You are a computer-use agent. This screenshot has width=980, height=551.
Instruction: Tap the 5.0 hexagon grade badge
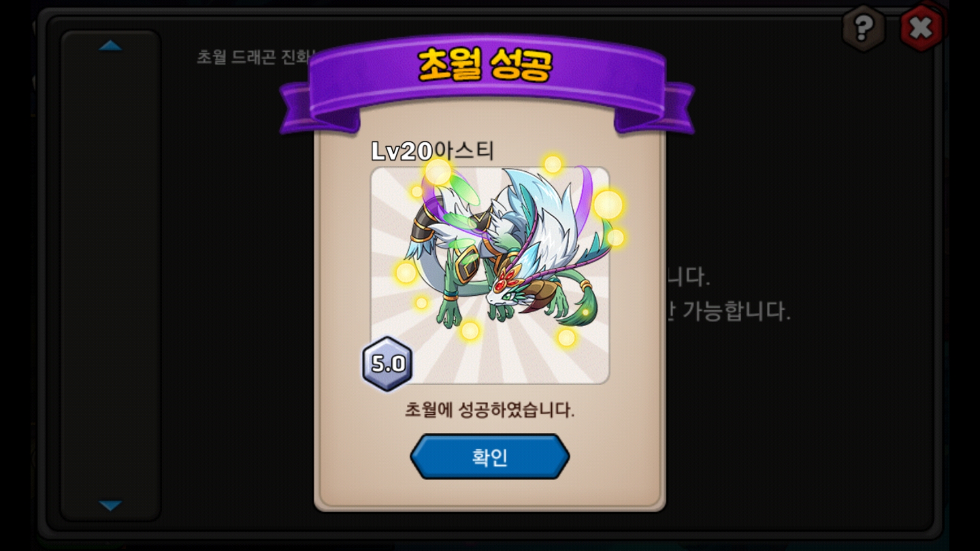pos(387,364)
